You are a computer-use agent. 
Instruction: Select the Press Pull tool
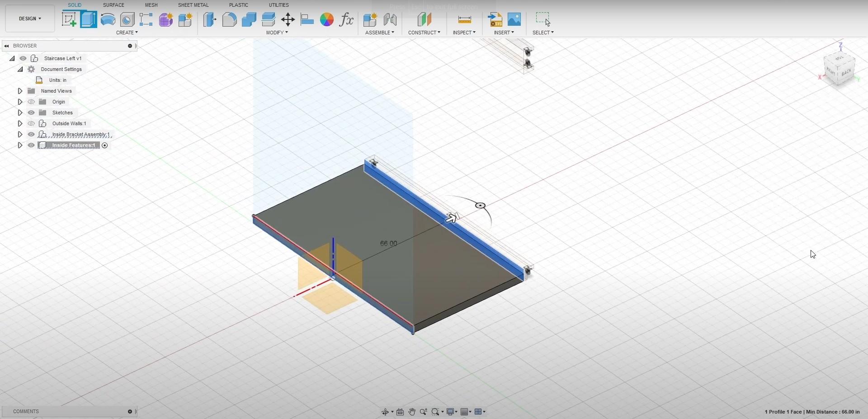[210, 19]
